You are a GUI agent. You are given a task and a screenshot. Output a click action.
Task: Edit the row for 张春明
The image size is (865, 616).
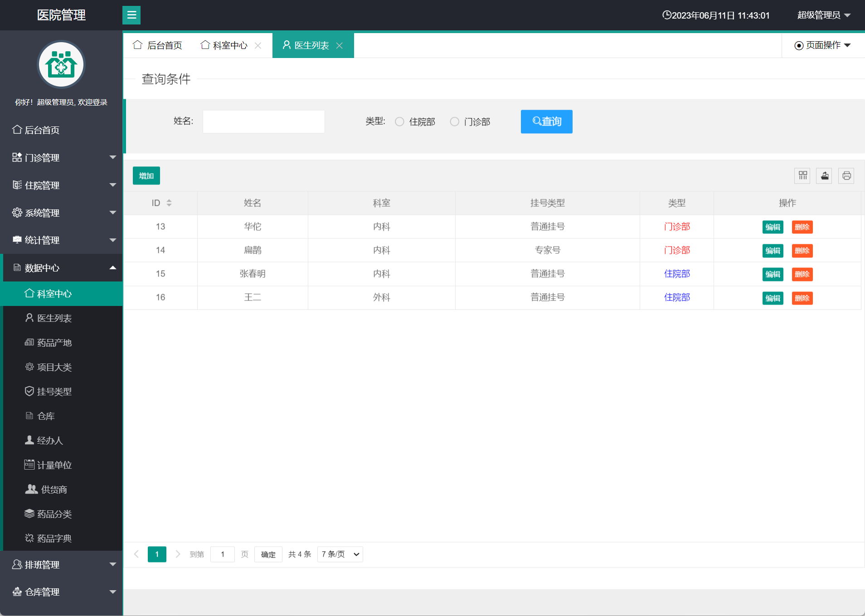[773, 274]
